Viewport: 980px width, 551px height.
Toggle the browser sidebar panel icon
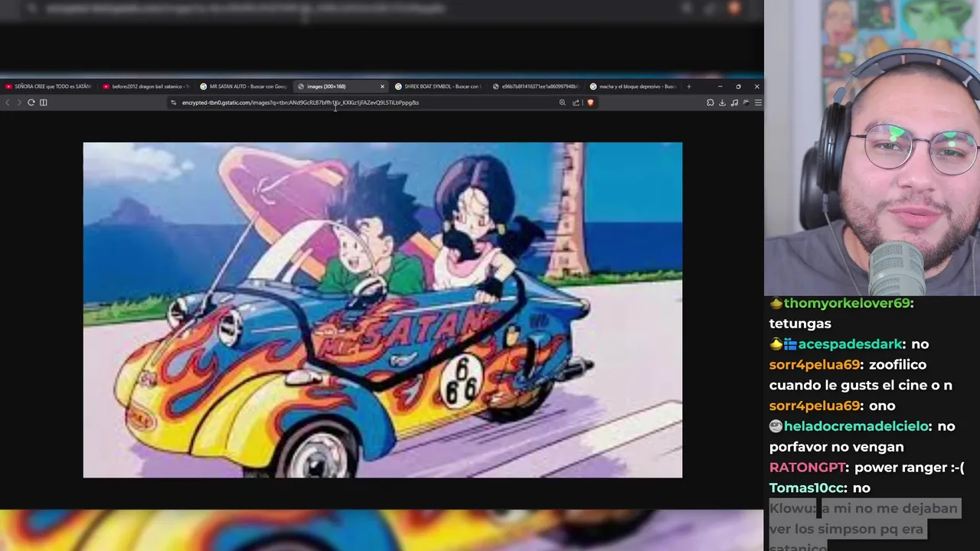[44, 103]
